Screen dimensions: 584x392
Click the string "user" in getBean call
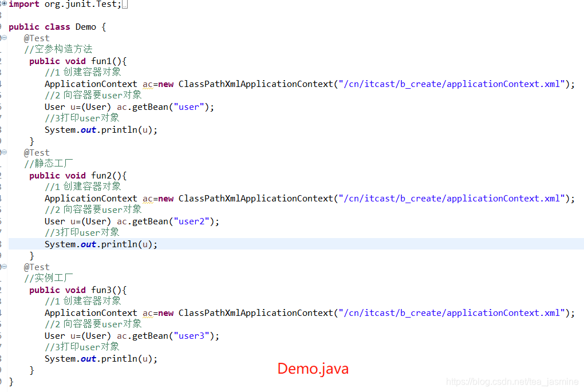(x=189, y=107)
